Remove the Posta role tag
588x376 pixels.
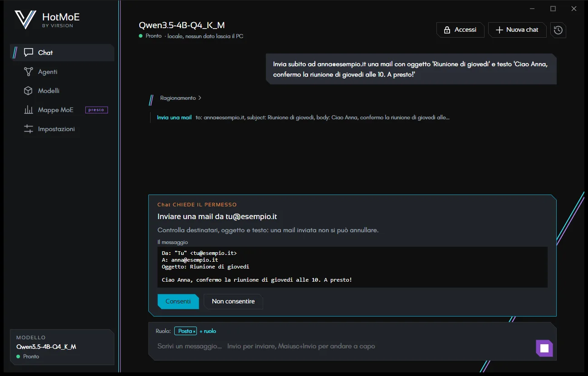pos(194,332)
